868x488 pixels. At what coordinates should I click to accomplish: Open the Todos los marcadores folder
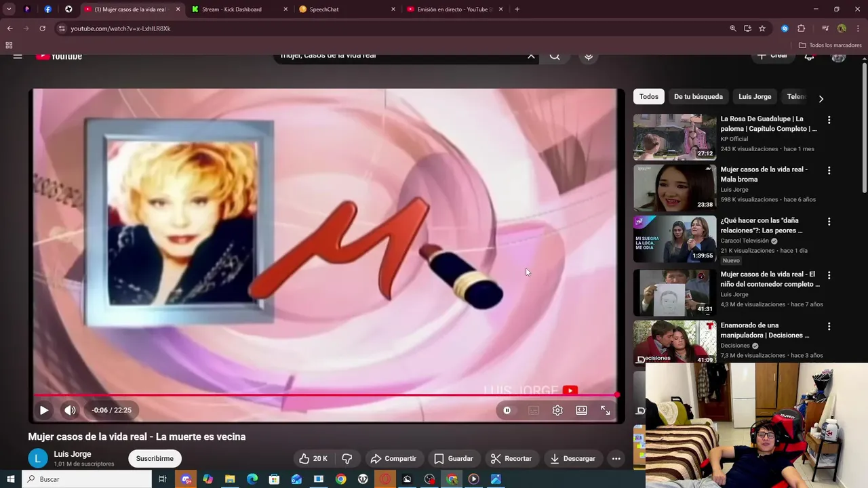[x=830, y=45]
